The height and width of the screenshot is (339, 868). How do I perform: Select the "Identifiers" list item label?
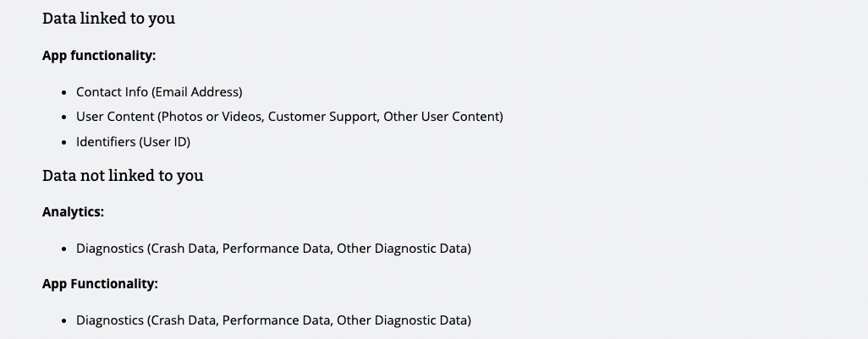point(106,142)
